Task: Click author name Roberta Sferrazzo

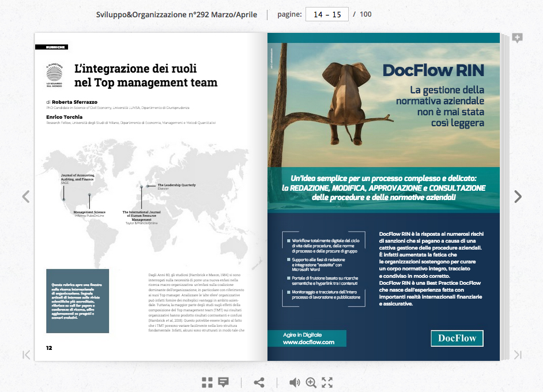Action: 74,102
